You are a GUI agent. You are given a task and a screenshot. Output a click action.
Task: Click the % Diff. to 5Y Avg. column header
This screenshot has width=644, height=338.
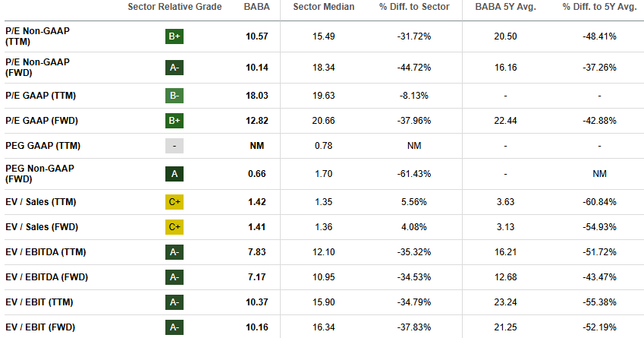(599, 8)
